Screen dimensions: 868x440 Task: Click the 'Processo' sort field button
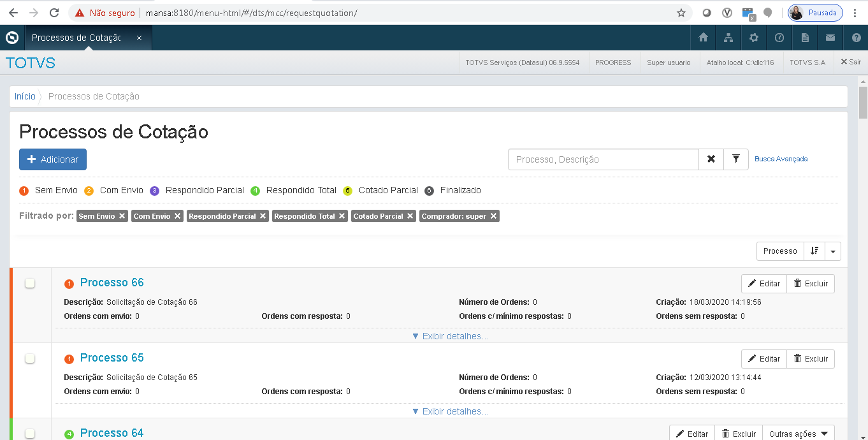point(780,251)
